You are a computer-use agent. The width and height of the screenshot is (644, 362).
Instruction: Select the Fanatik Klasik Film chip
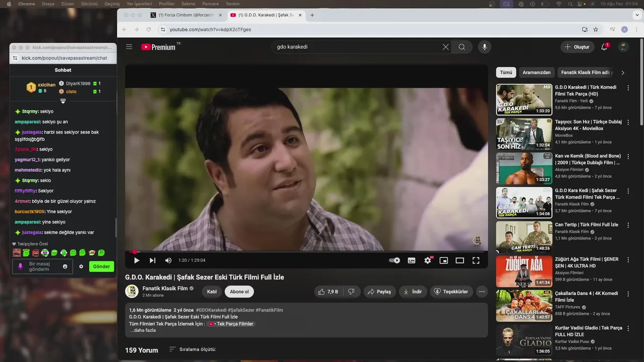click(x=587, y=72)
